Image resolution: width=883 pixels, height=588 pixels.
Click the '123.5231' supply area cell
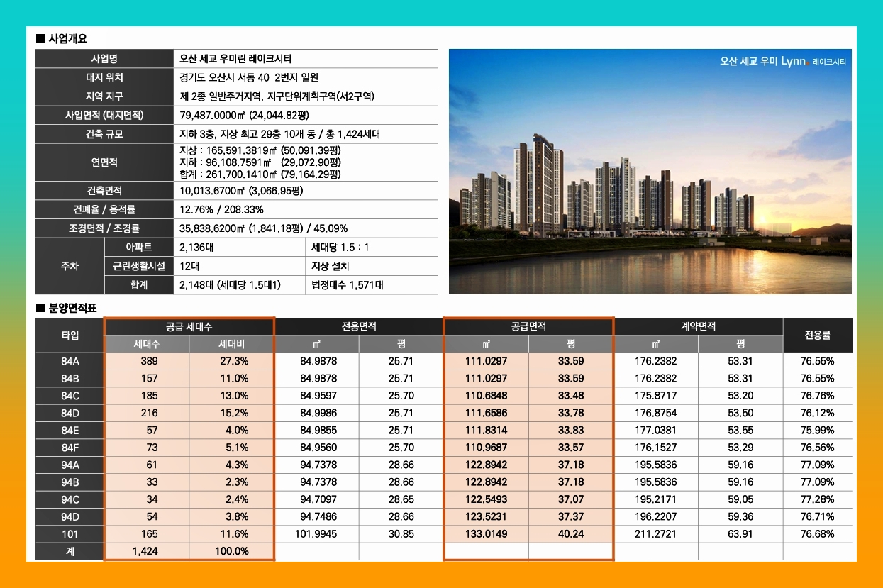pos(487,516)
